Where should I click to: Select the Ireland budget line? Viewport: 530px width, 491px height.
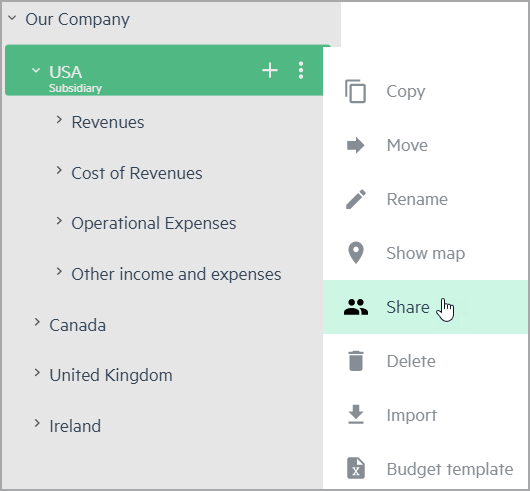tap(75, 426)
